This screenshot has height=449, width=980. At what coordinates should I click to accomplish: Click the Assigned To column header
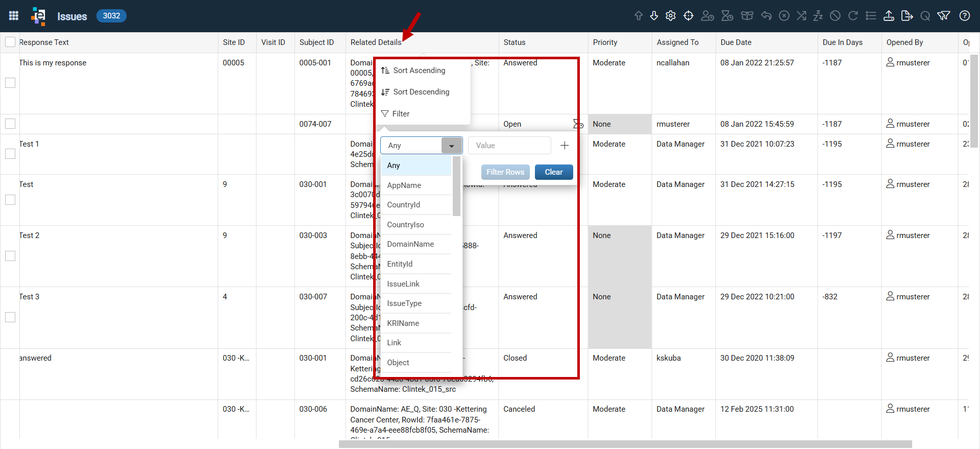[683, 42]
